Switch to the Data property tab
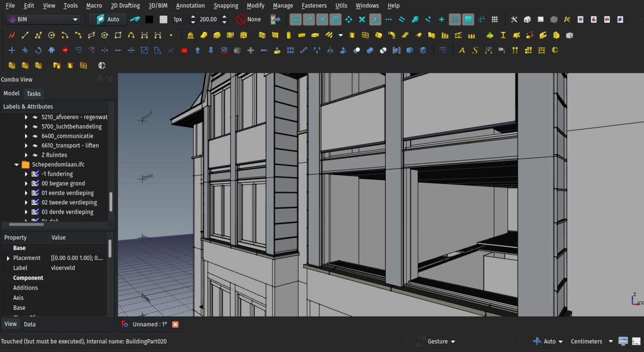Image resolution: width=644 pixels, height=352 pixels. coord(30,324)
